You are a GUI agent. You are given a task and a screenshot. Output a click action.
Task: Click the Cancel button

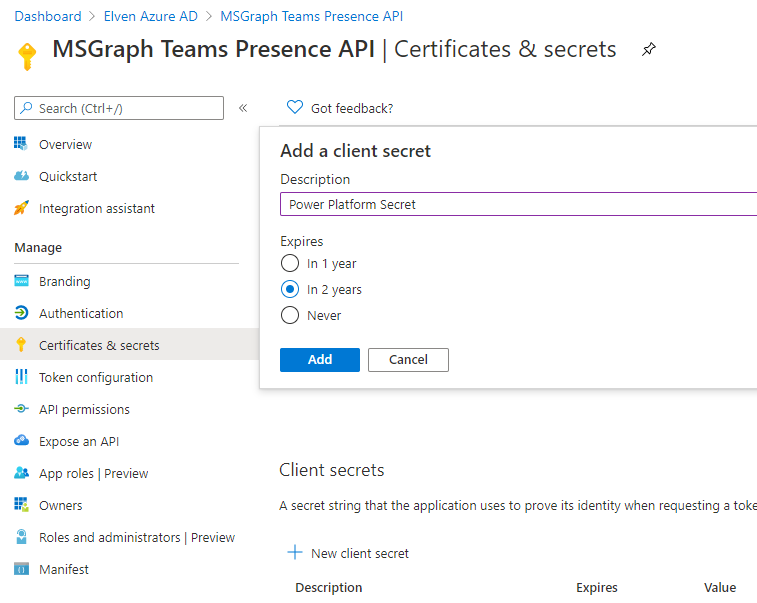408,360
